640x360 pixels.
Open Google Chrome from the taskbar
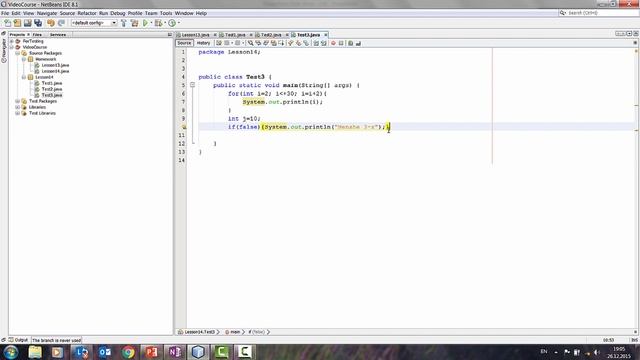(128, 352)
